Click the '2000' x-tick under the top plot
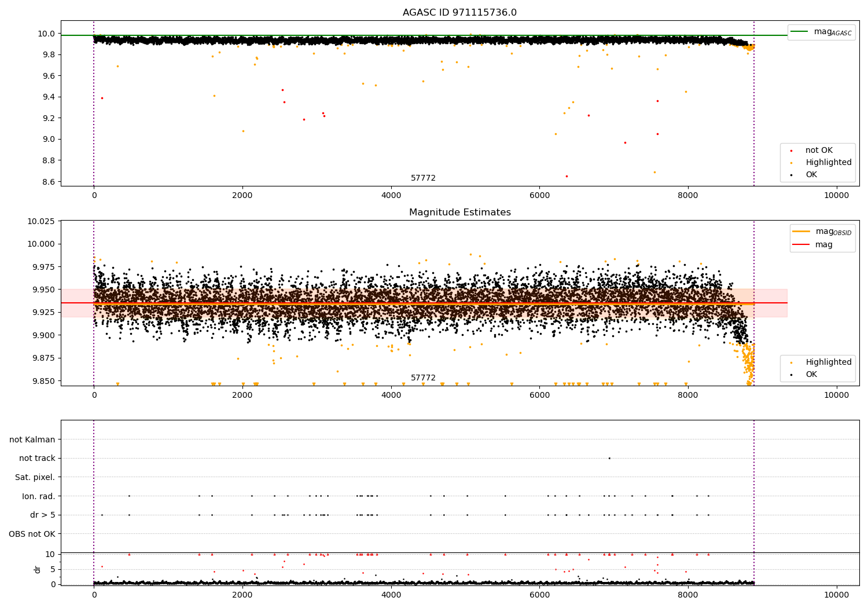Image resolution: width=868 pixels, height=608 pixels. [x=242, y=196]
